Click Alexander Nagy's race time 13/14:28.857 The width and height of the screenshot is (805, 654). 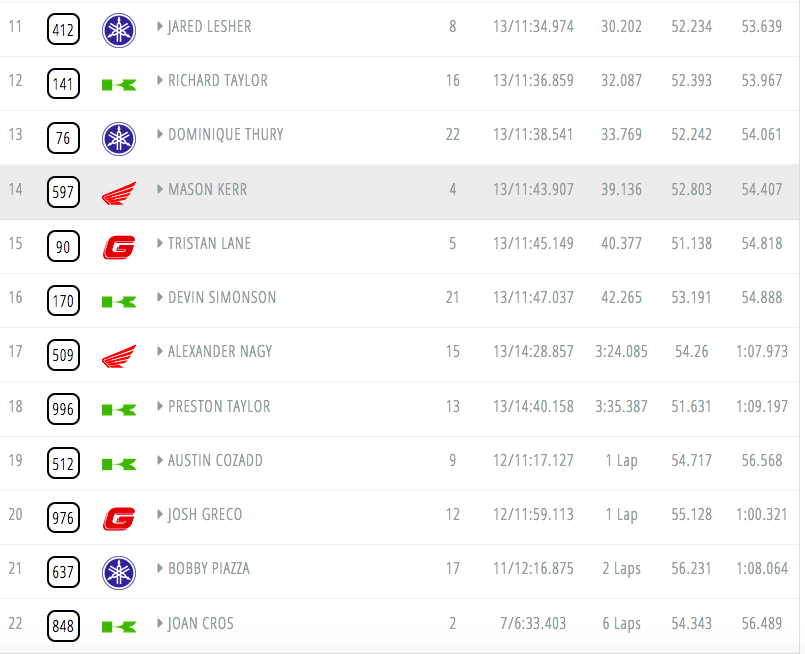533,352
